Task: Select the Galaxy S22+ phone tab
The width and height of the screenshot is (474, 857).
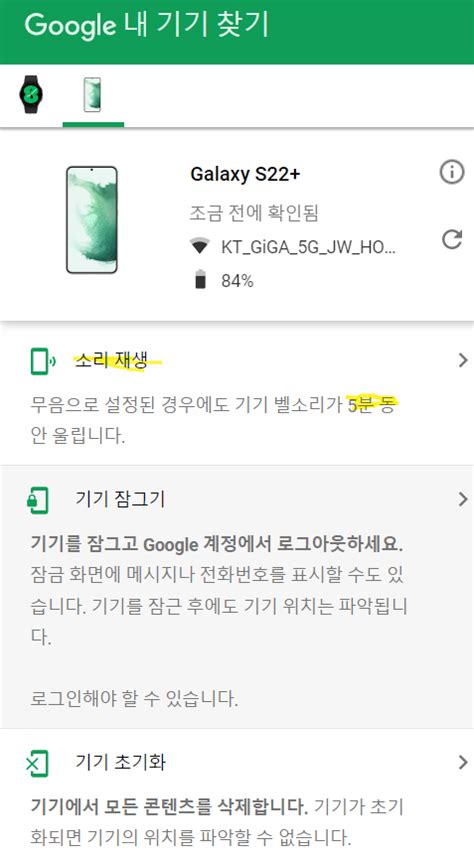Action: pos(92,95)
